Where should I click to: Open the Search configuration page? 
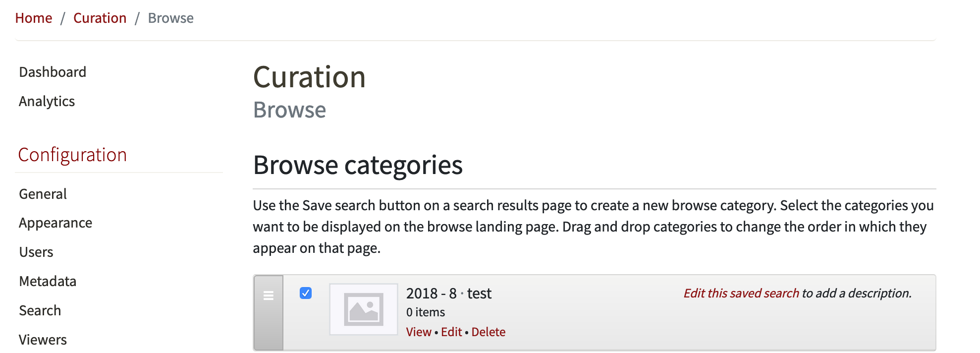coord(40,310)
